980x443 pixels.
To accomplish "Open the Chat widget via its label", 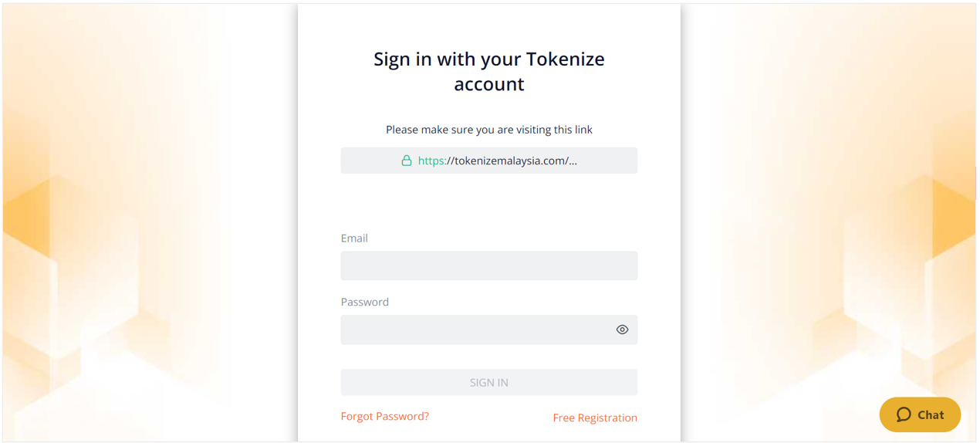I will pyautogui.click(x=931, y=415).
